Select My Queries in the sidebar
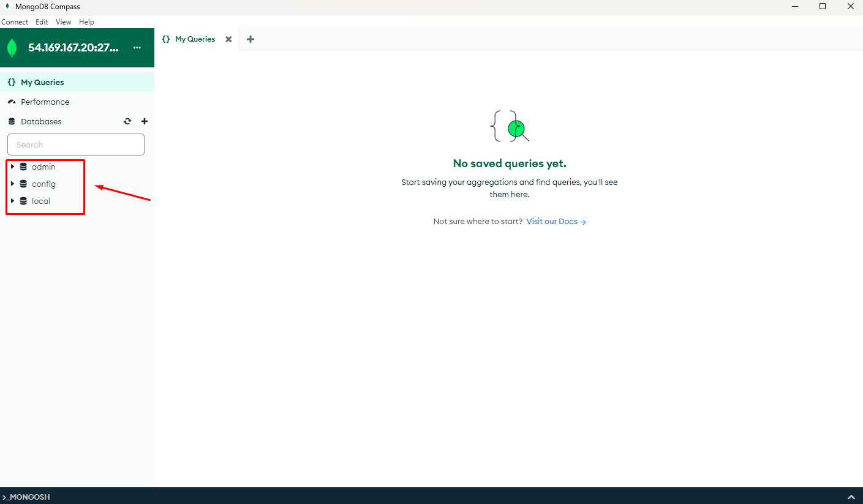Image resolution: width=863 pixels, height=504 pixels. (42, 82)
